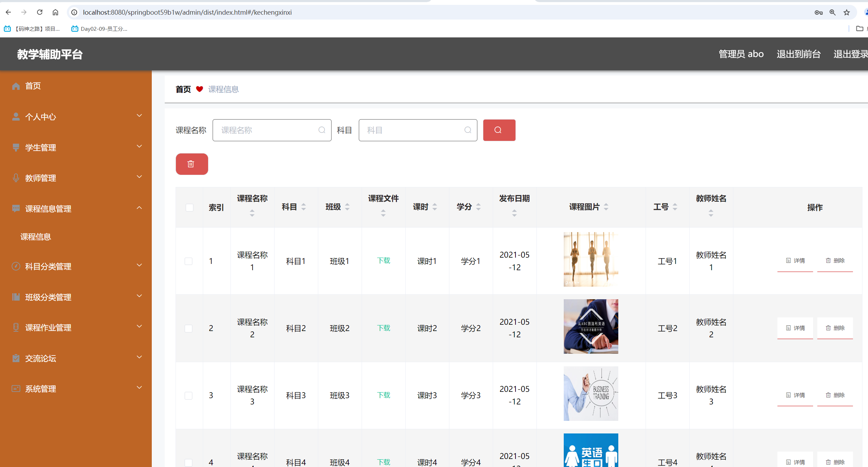Select the 个人中心 user icon

point(16,116)
